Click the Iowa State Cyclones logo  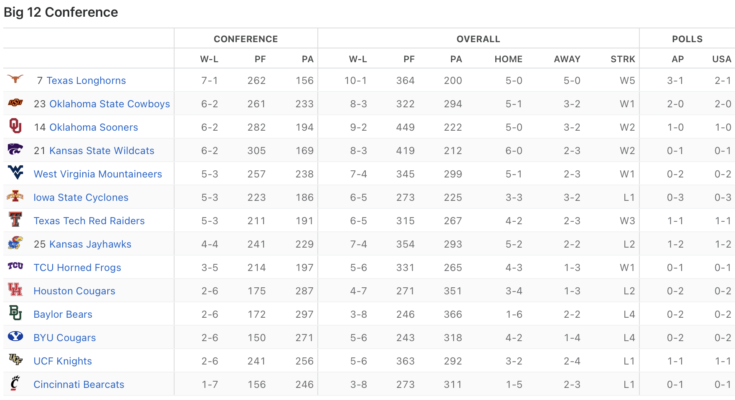click(15, 197)
